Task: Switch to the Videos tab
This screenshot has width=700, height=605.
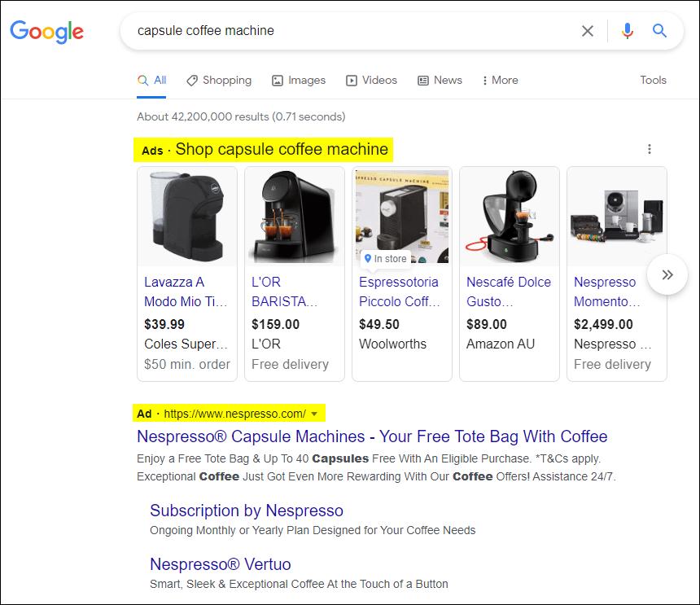Action: click(x=371, y=81)
